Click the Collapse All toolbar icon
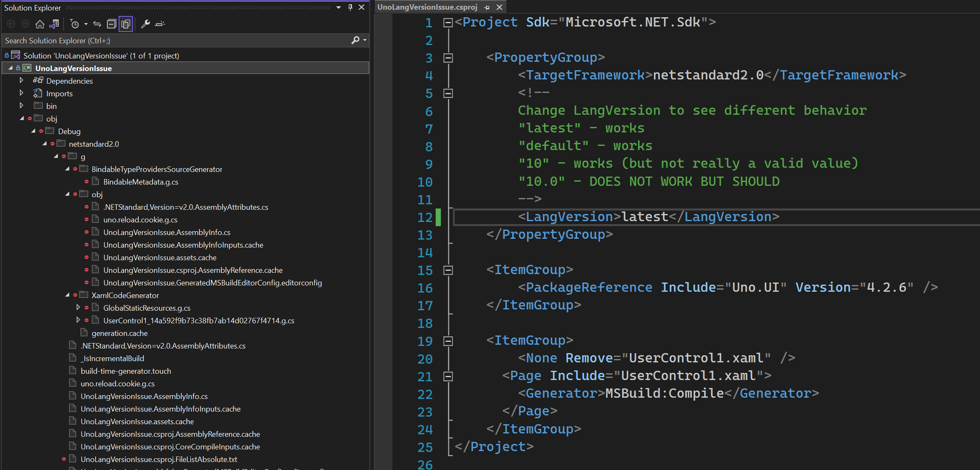Screen dimensions: 980x470 [111, 24]
